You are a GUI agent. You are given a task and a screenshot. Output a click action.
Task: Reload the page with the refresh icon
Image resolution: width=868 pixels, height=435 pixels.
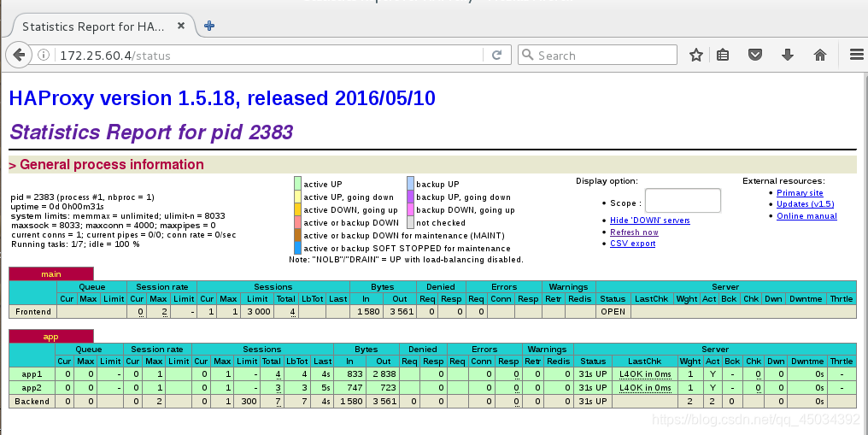(x=496, y=55)
